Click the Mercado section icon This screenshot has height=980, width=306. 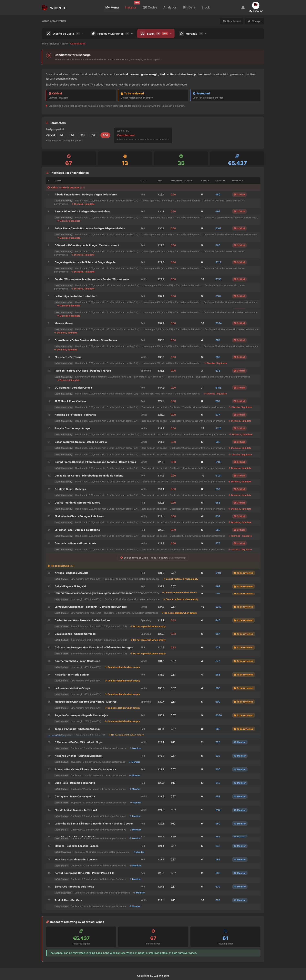tap(181, 33)
